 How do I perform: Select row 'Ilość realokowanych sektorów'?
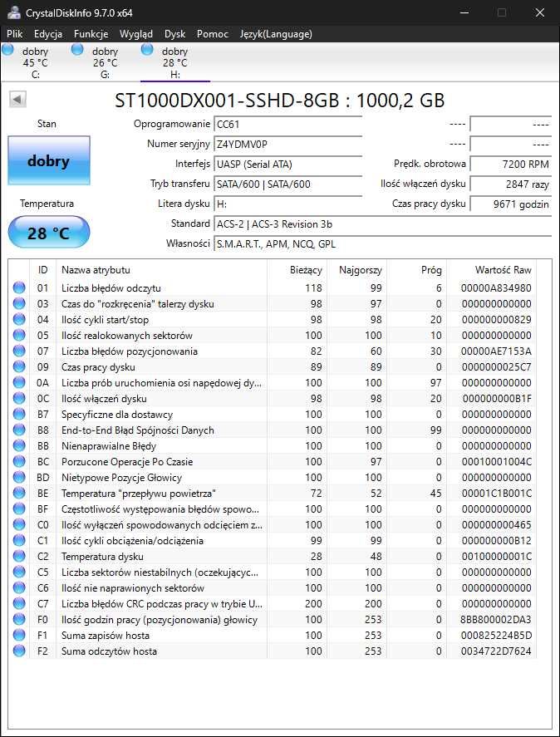coord(273,335)
